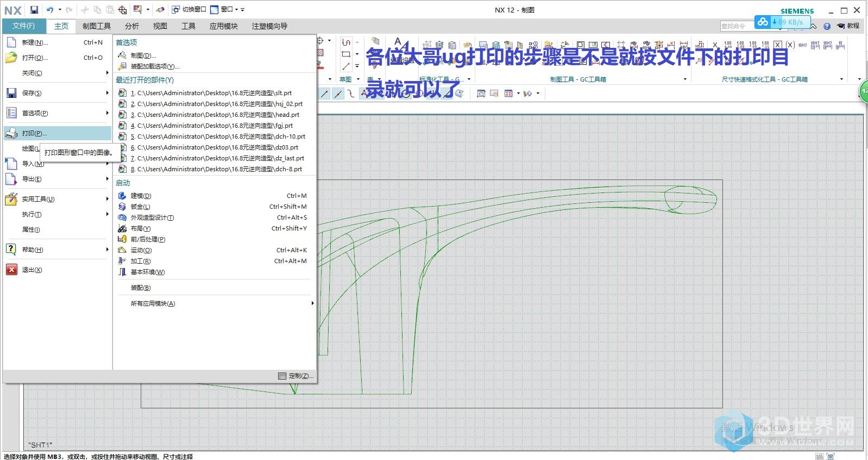Open the 尺寸快速格式化工具 group dropdown arrow

[841, 79]
